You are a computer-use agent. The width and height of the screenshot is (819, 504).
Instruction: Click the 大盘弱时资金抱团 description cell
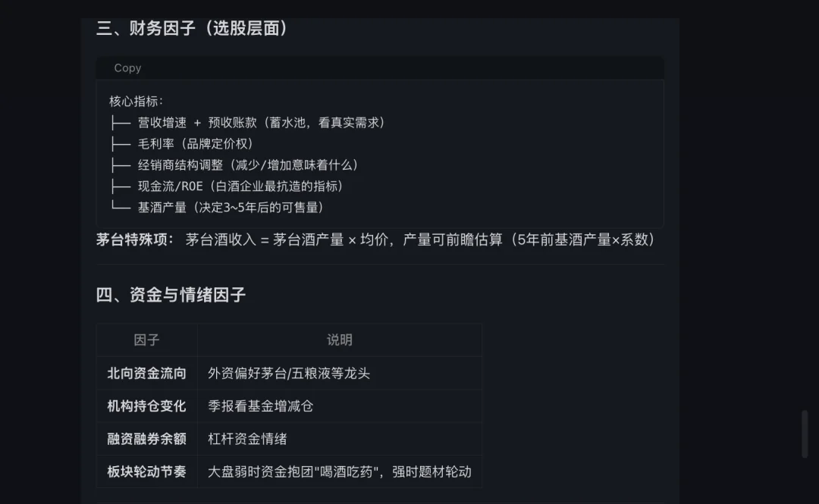(338, 471)
